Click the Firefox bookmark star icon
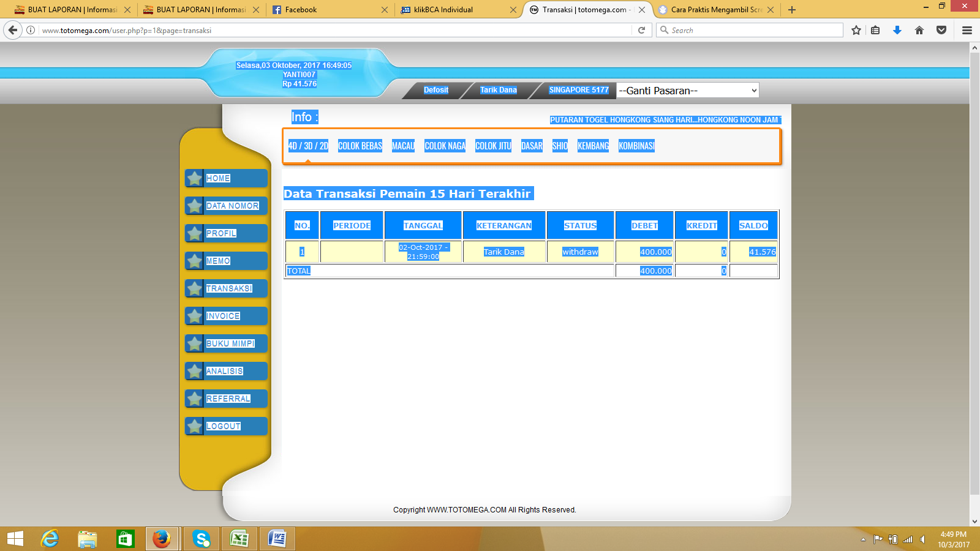 pyautogui.click(x=856, y=30)
